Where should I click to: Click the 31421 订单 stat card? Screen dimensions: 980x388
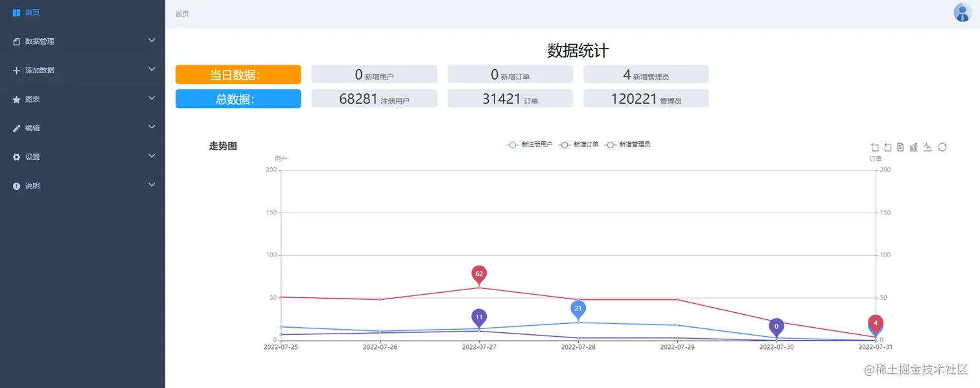click(510, 98)
